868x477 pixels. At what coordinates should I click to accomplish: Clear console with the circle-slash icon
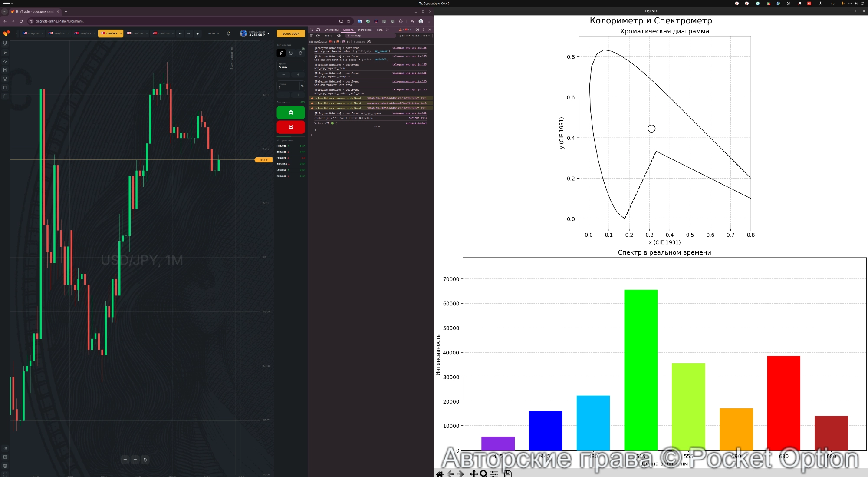tap(318, 36)
